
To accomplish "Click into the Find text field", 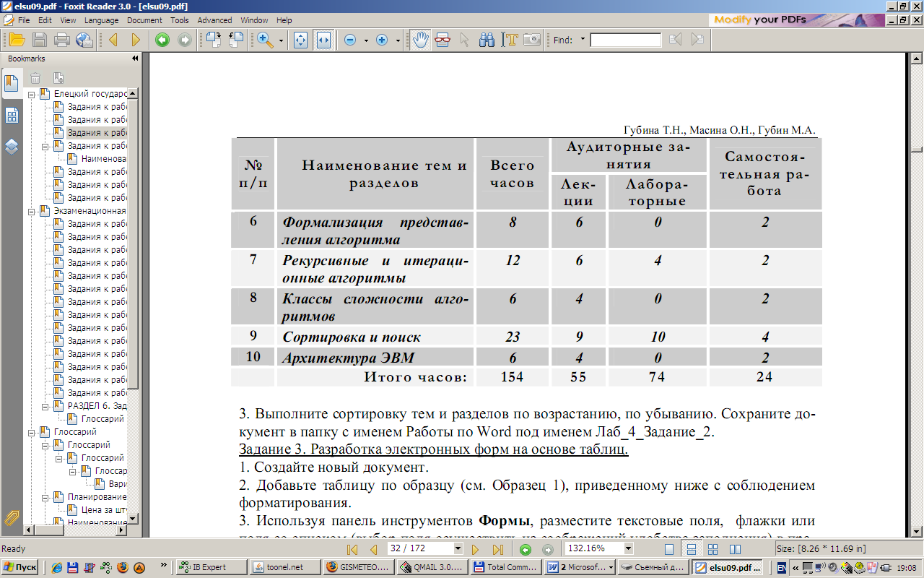I will pyautogui.click(x=625, y=40).
